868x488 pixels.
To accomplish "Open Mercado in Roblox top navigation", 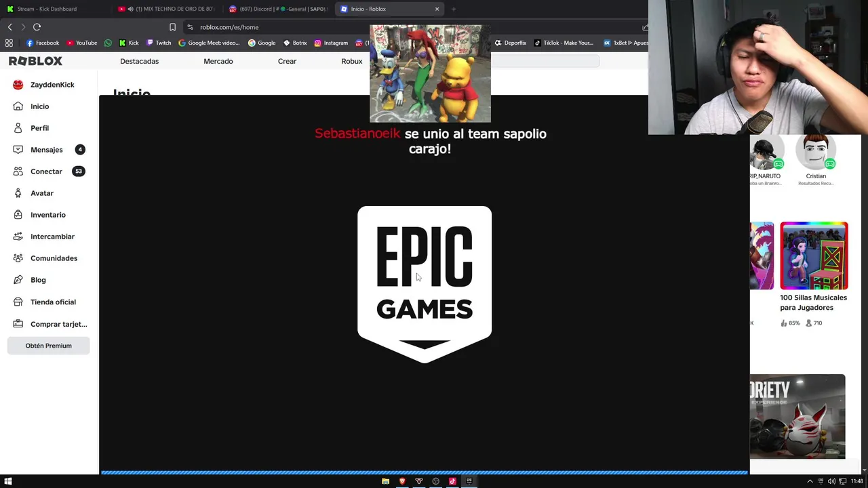I will tap(218, 61).
